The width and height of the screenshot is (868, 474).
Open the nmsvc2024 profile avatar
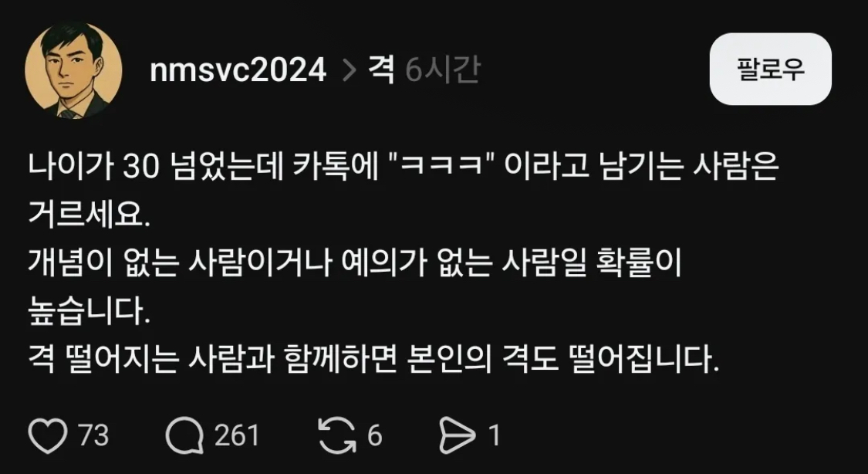coord(73,70)
